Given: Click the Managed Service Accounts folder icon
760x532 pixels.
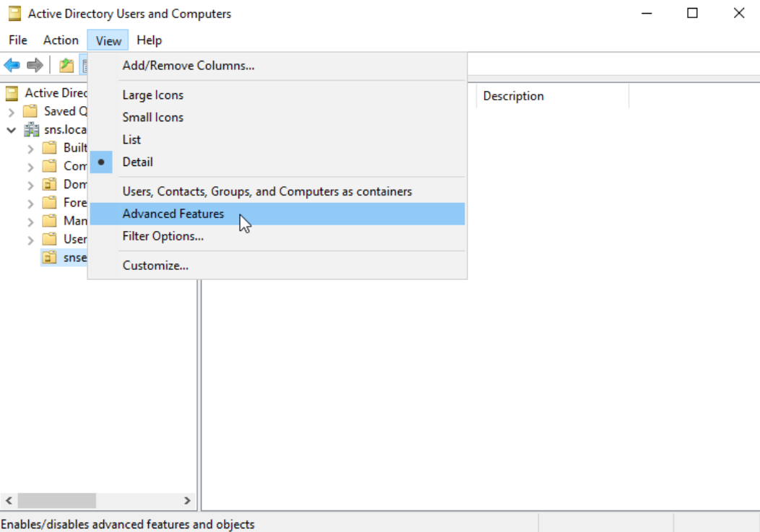Looking at the screenshot, I should 49,221.
